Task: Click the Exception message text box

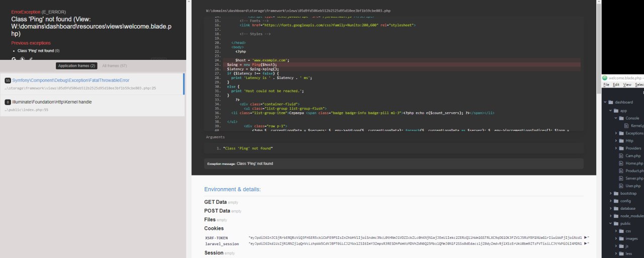Action: click(x=393, y=163)
